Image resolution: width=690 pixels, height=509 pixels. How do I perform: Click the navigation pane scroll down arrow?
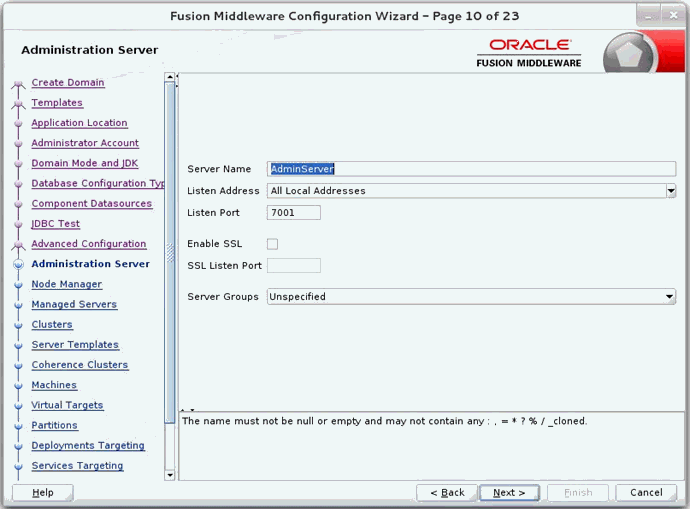(x=169, y=475)
